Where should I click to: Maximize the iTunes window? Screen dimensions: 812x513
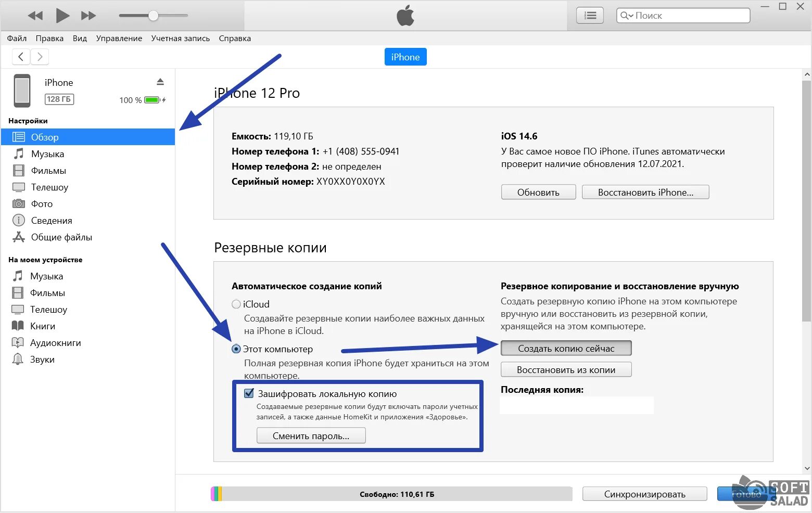point(782,7)
